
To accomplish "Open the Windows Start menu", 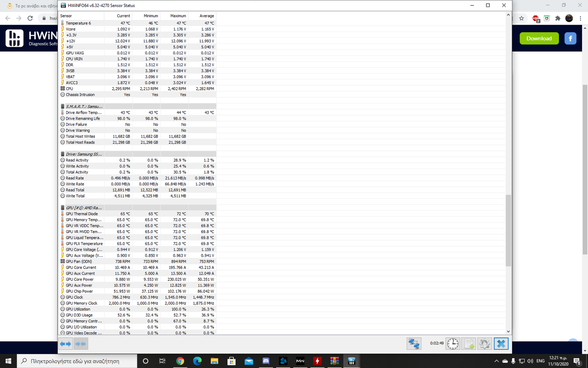I will pos(8,361).
